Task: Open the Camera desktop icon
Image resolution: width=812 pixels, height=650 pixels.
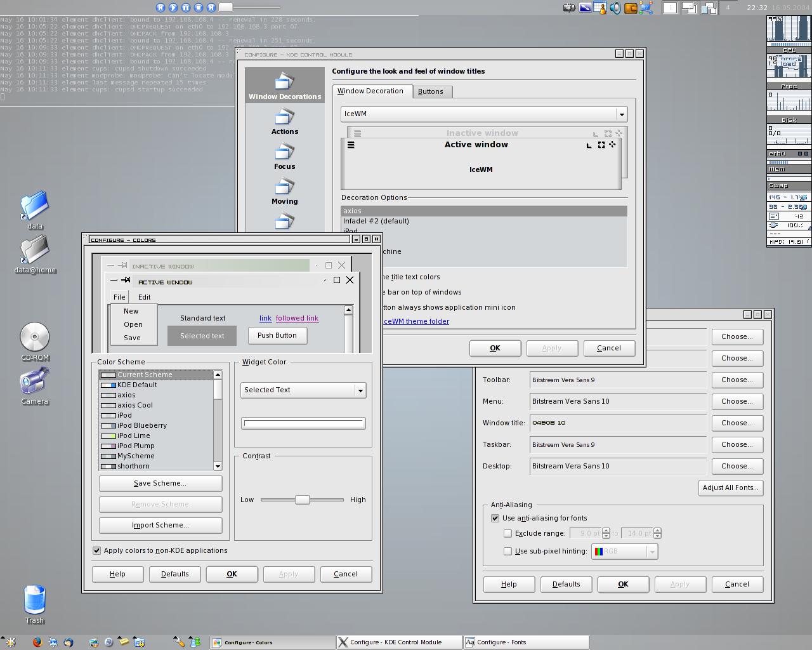Action: pos(35,386)
